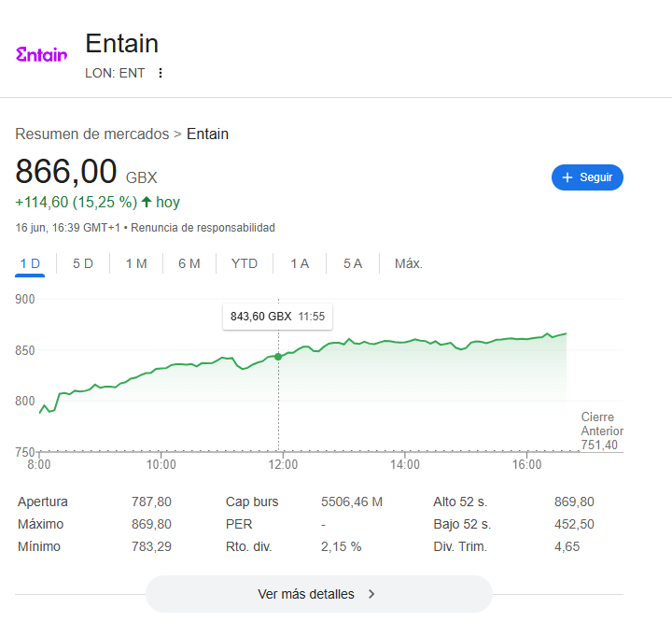Click the Seguir follow button
The width and height of the screenshot is (672, 636).
[587, 177]
